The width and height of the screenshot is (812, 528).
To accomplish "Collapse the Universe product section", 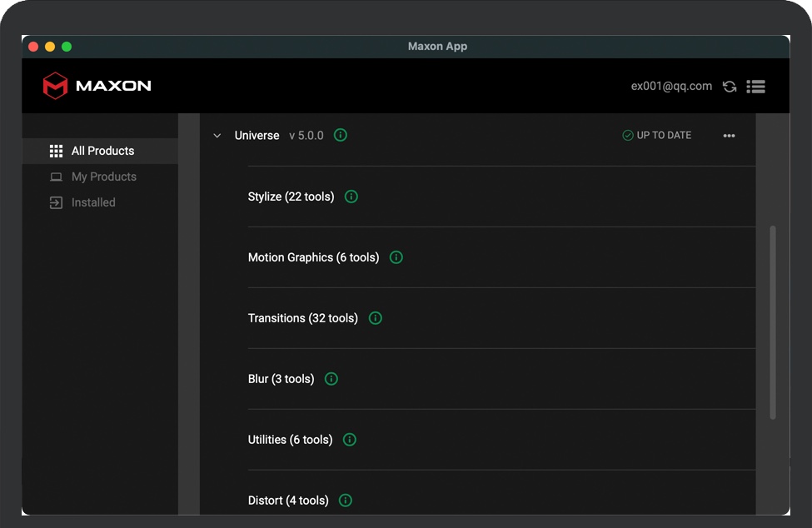I will click(x=217, y=136).
